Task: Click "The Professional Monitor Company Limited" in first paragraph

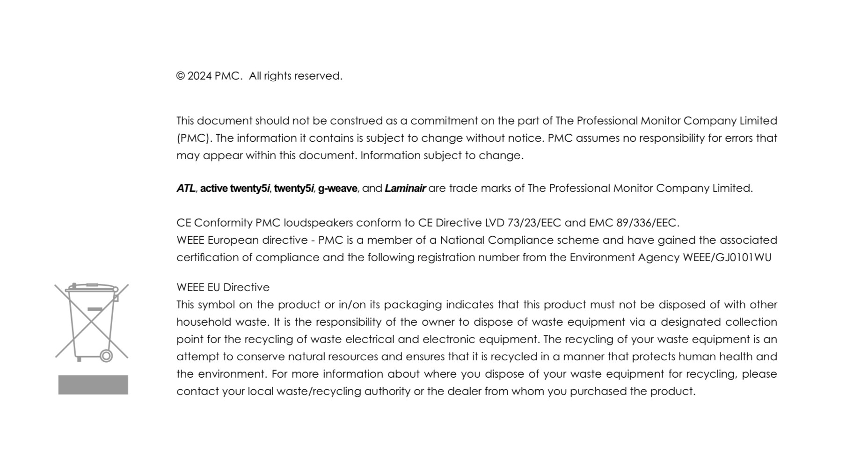Action: point(666,121)
